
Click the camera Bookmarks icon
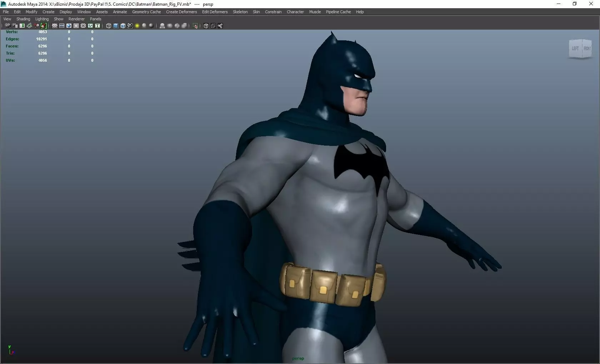[22, 26]
